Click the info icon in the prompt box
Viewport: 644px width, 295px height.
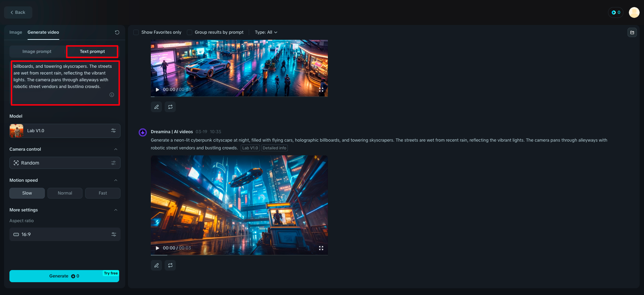point(112,95)
